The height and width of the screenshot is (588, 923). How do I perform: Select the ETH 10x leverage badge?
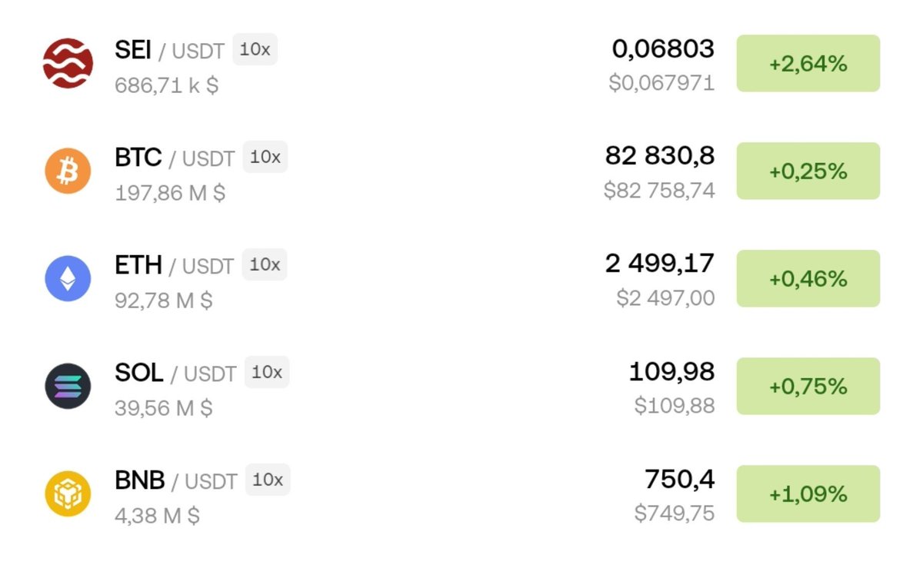(x=265, y=264)
